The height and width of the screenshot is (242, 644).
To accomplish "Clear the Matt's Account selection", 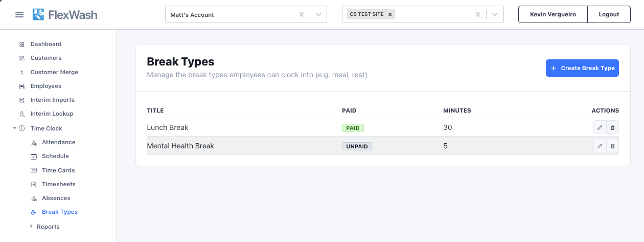I will 302,14.
